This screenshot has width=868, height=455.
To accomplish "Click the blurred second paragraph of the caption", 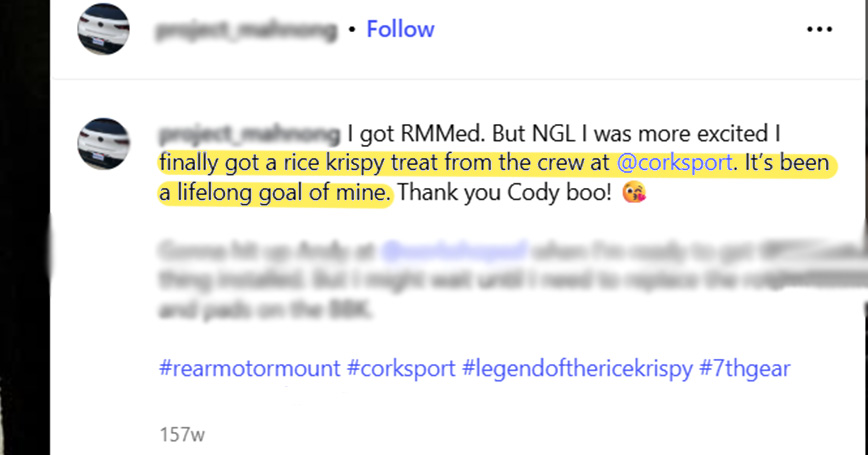I will pyautogui.click(x=500, y=280).
